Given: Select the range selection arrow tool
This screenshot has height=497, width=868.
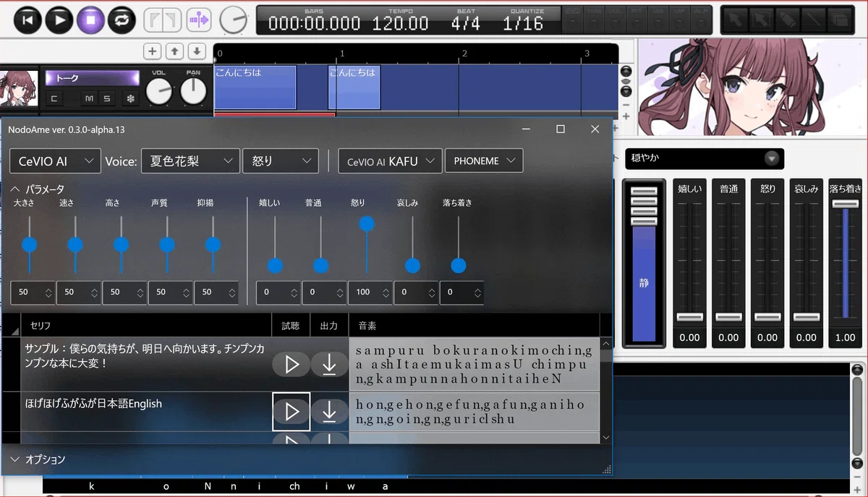Looking at the screenshot, I should (x=762, y=20).
